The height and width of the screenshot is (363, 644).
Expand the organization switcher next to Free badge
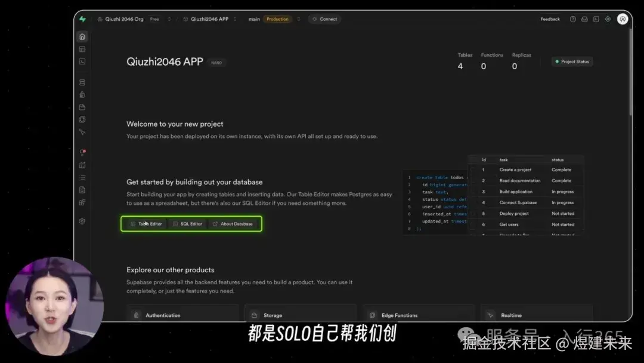169,19
